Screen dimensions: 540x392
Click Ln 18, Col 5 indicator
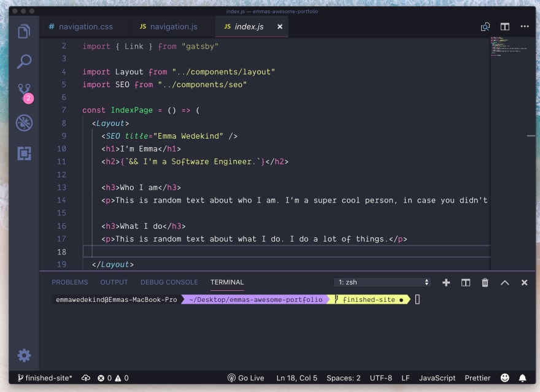coord(297,378)
